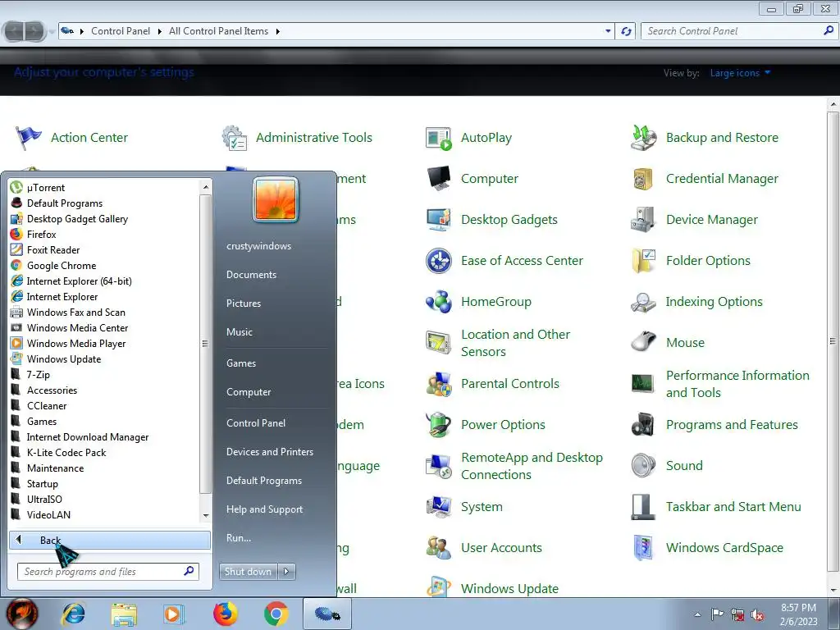Open the Mouse icon

pos(643,342)
